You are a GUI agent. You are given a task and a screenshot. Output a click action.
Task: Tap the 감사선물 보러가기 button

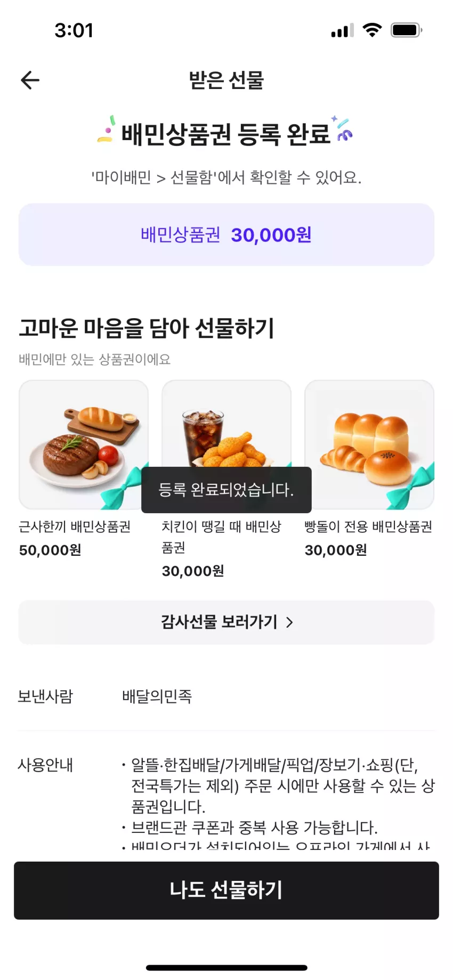[x=226, y=622]
